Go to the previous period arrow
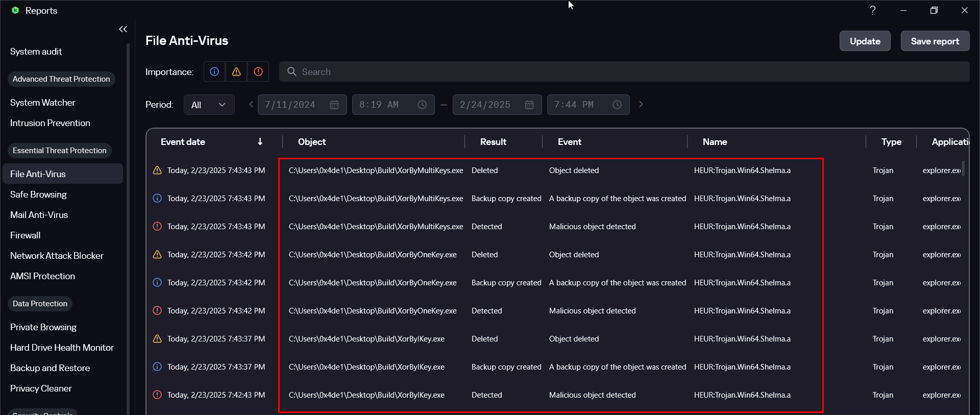Image resolution: width=980 pixels, height=415 pixels. (x=251, y=104)
